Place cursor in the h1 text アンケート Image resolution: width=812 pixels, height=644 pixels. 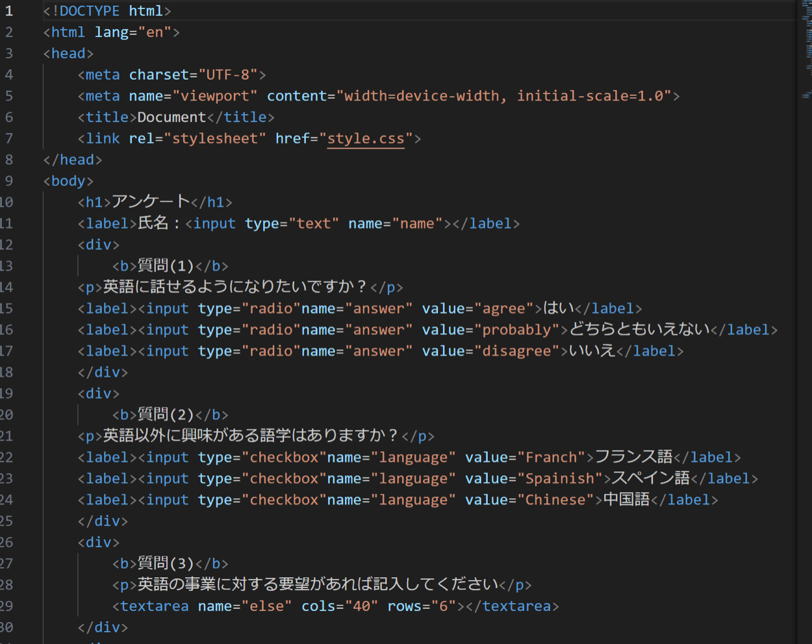point(151,202)
